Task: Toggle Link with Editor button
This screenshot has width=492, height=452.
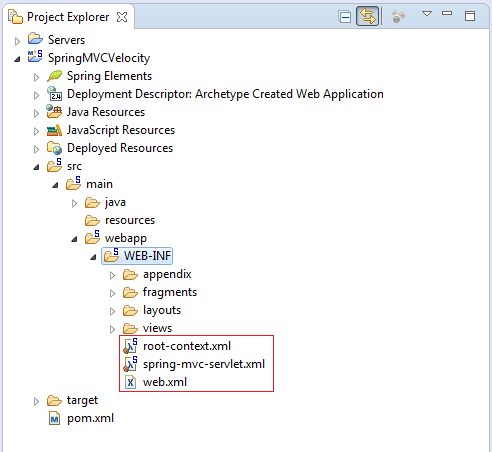Action: (368, 16)
